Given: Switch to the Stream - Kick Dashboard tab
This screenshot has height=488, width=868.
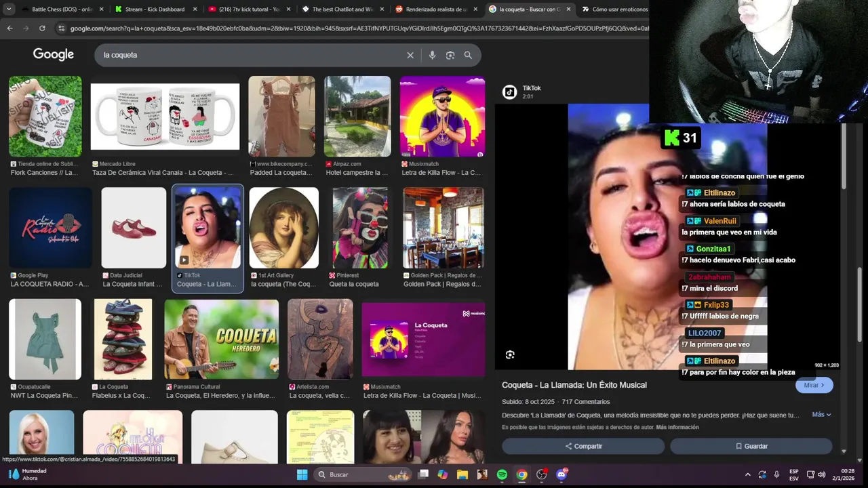Looking at the screenshot, I should (156, 9).
